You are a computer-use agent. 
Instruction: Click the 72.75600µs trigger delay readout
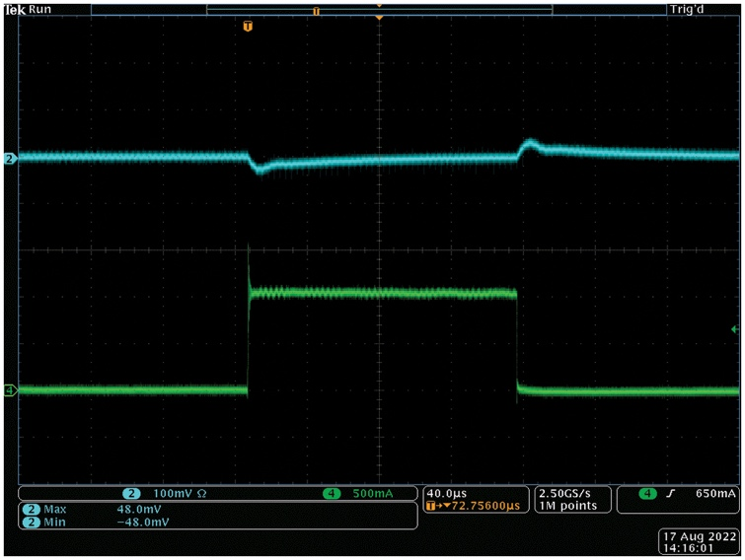485,506
